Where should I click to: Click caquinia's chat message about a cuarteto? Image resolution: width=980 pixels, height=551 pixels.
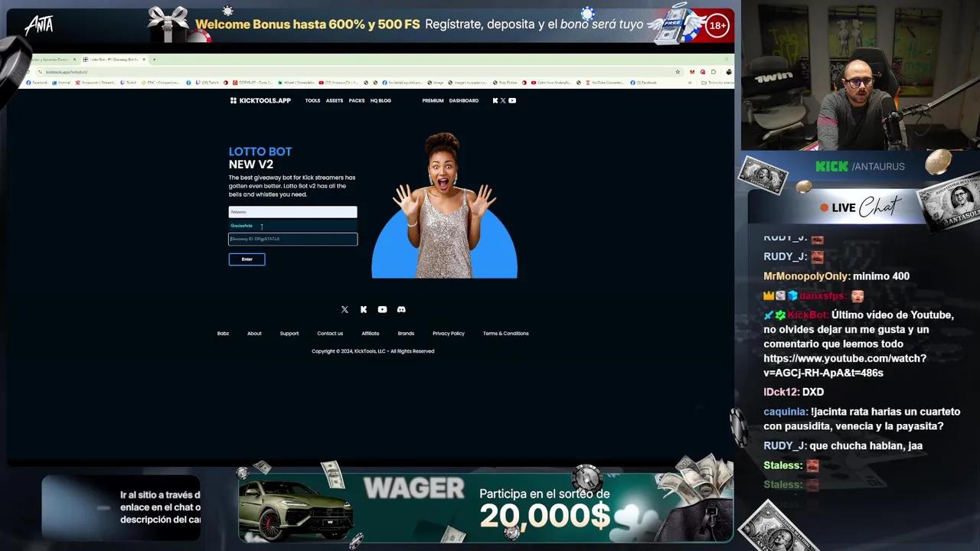tap(862, 419)
